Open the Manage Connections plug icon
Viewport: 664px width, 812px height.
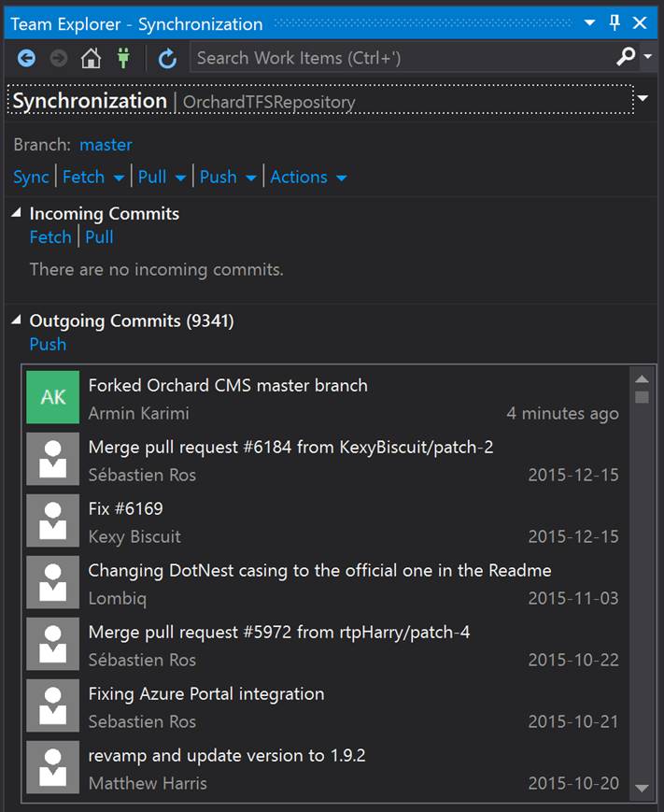tap(123, 58)
